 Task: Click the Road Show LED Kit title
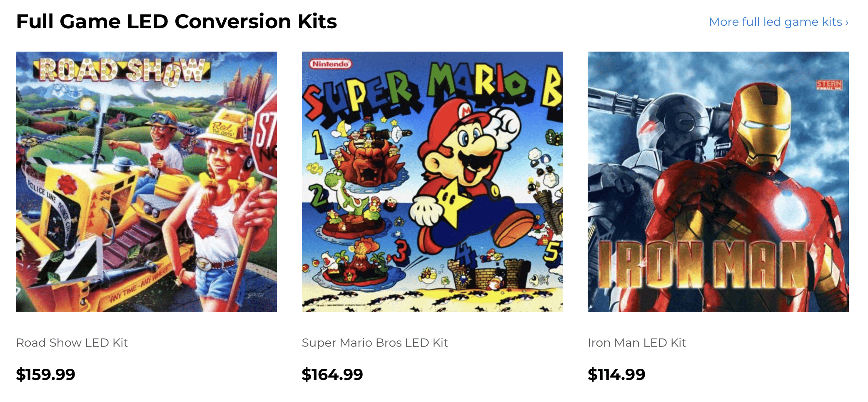coord(72,342)
